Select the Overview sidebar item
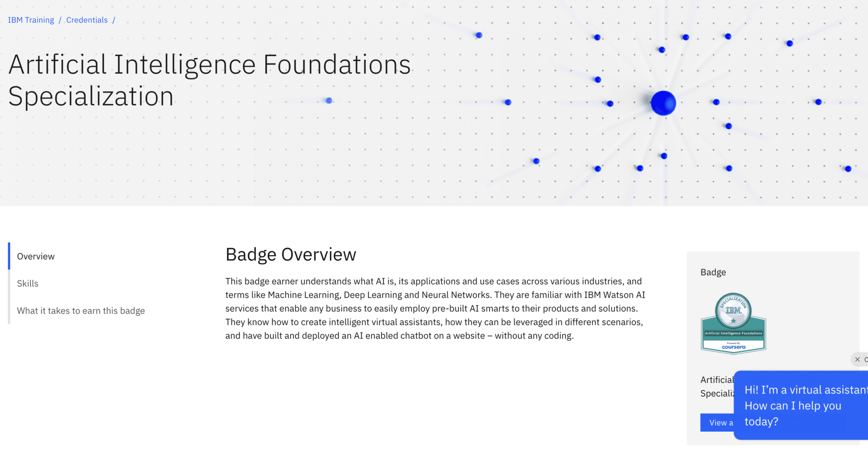868x469 pixels. click(x=36, y=256)
